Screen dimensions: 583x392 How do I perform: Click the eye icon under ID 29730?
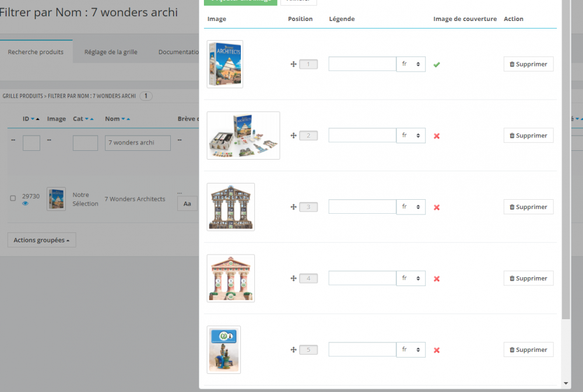coord(25,204)
